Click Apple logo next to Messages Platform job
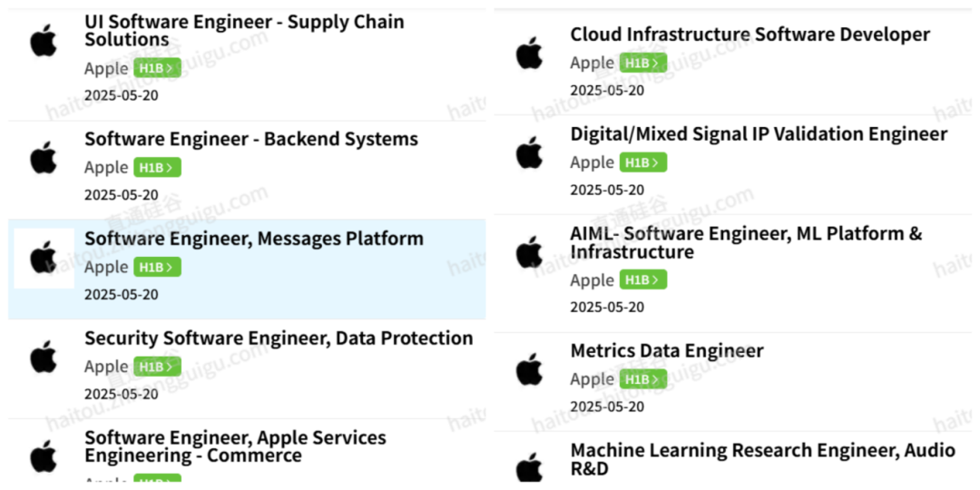The height and width of the screenshot is (490, 980). [x=44, y=258]
